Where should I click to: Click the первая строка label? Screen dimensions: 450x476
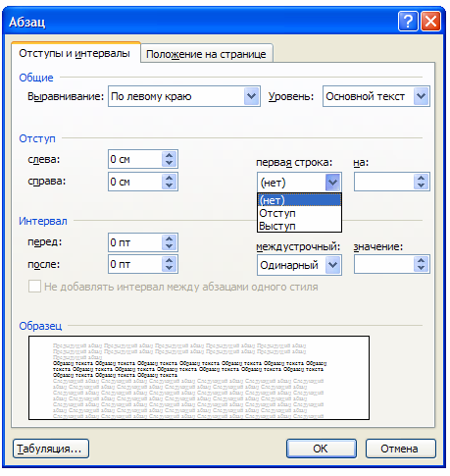point(294,162)
